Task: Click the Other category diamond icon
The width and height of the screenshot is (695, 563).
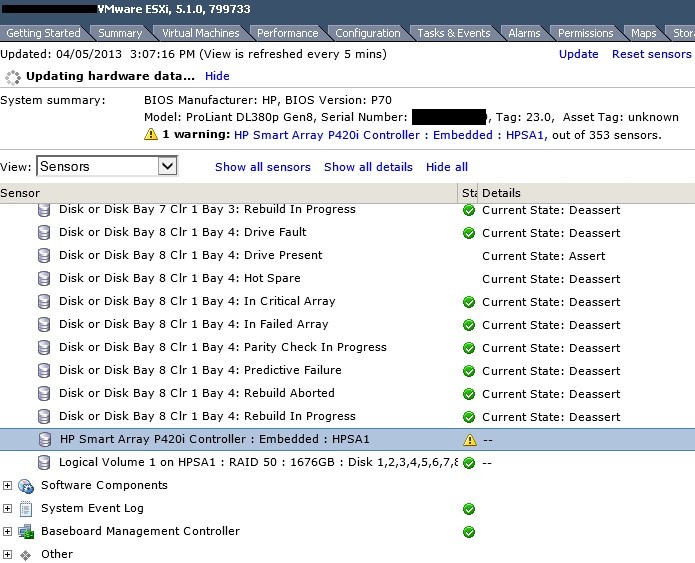Action: tap(26, 555)
